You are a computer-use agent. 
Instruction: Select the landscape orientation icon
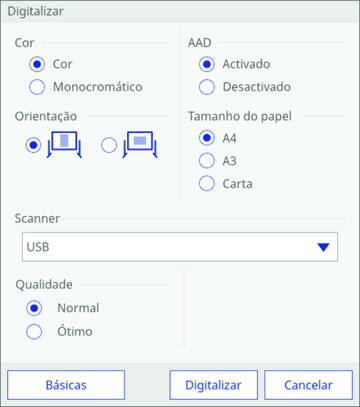[x=140, y=144]
